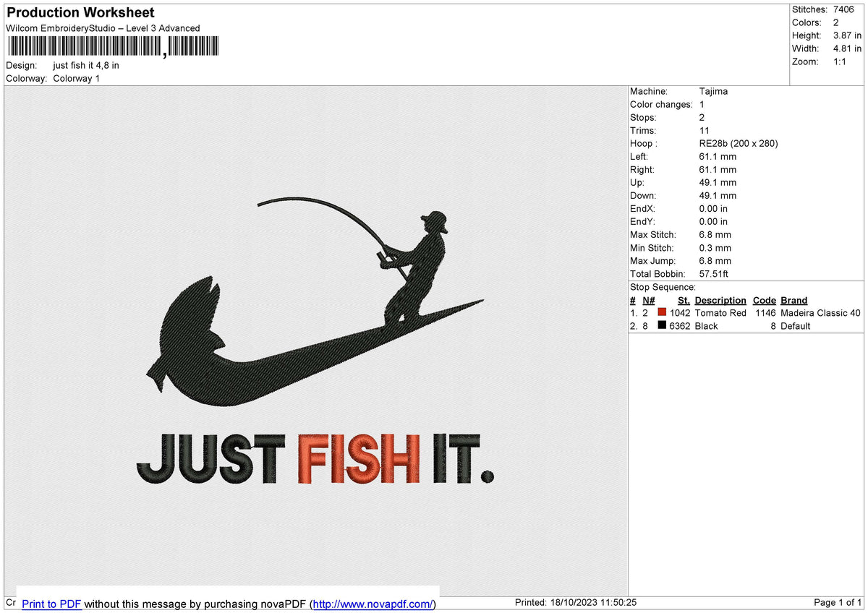Click the Min Stitch value 0.3 mm
Image resolution: width=868 pixels, height=613 pixels.
(x=715, y=248)
